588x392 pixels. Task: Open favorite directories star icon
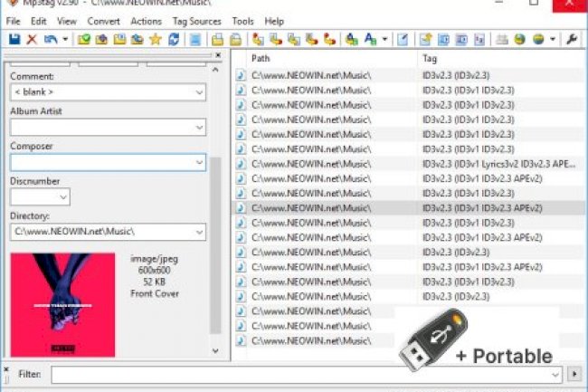click(x=156, y=39)
